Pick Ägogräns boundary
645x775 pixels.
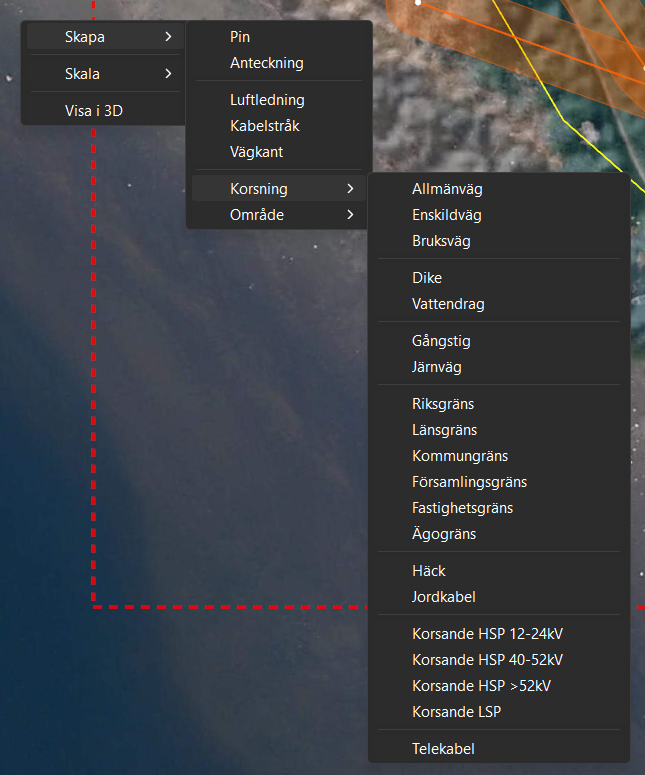click(499, 534)
